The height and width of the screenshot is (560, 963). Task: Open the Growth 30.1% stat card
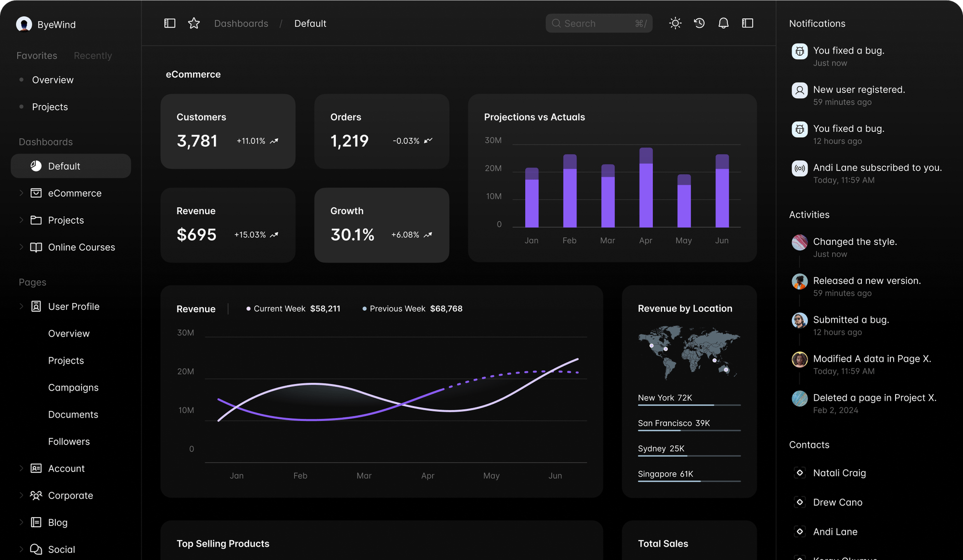[x=382, y=225]
